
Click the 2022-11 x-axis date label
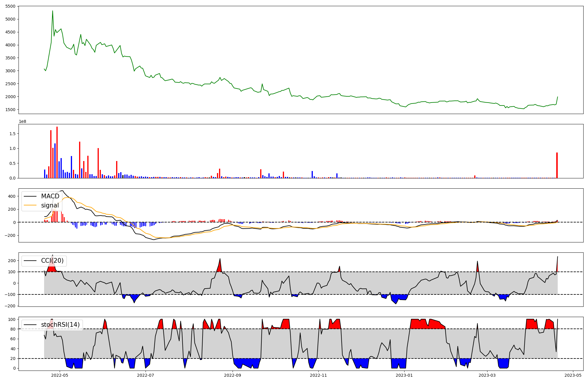click(318, 375)
